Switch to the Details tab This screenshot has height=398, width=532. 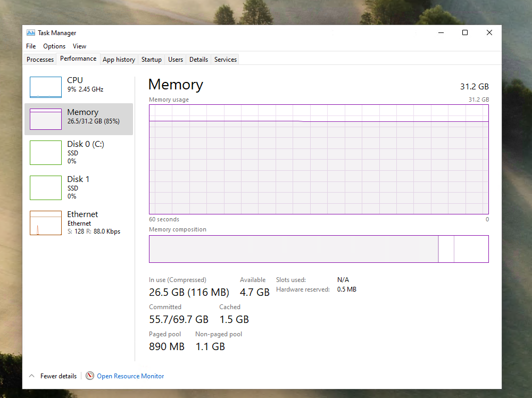198,60
